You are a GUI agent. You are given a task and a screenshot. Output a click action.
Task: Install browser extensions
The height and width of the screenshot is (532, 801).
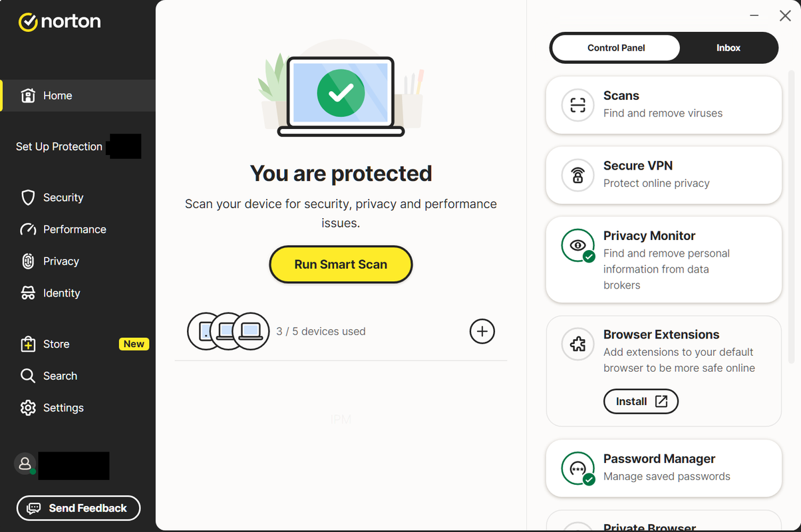(641, 402)
